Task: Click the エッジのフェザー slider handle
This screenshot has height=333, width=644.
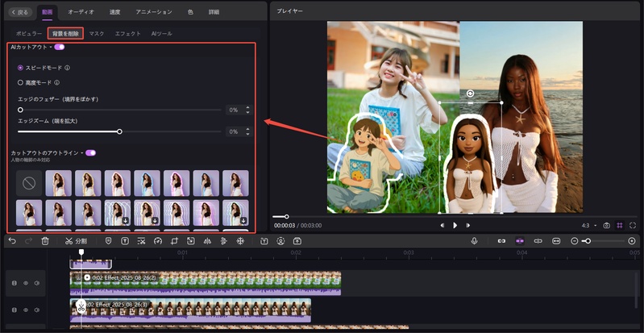Action: click(x=20, y=110)
